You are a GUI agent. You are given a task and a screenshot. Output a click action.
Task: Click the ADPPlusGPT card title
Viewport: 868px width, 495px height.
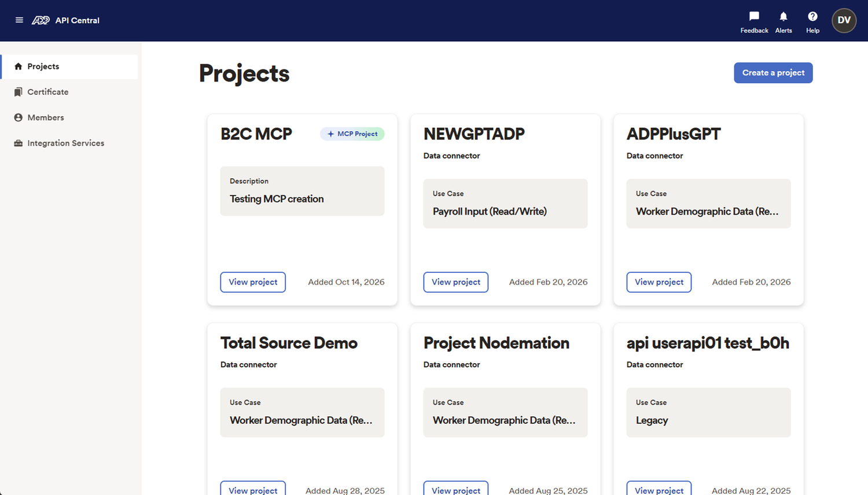(674, 134)
